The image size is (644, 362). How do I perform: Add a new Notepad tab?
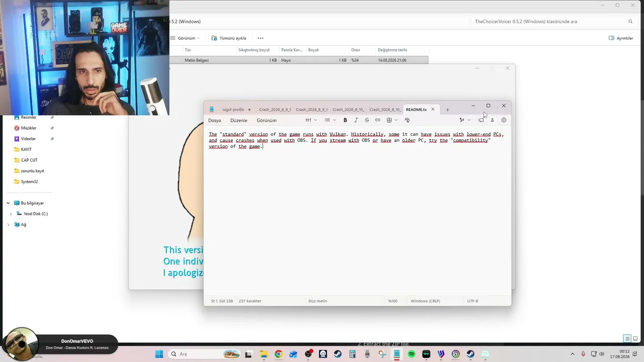click(x=447, y=110)
